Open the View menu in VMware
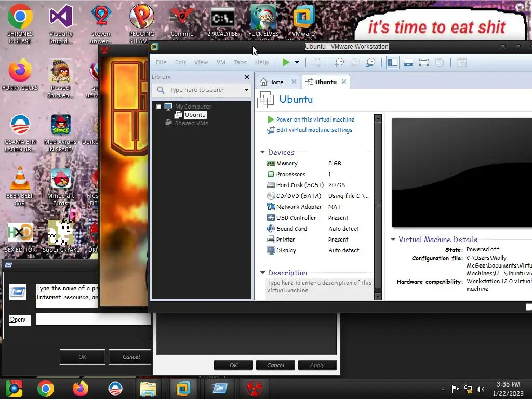 pos(201,62)
